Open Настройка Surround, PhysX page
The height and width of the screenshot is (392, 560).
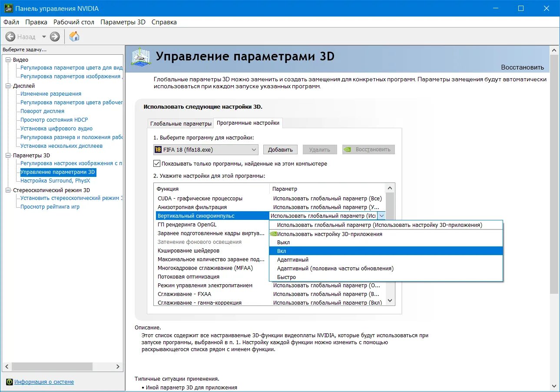[55, 181]
